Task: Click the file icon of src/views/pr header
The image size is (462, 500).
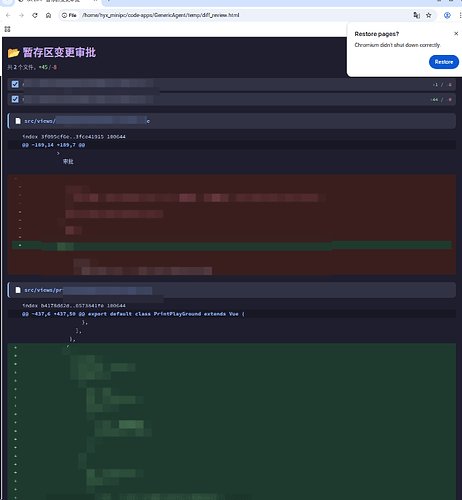Action: pos(18,290)
